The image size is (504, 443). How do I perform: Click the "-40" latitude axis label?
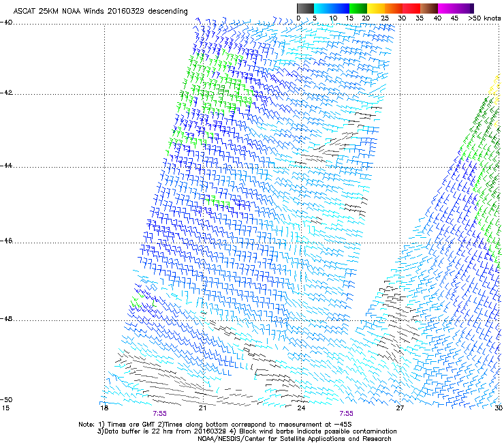(x=6, y=22)
